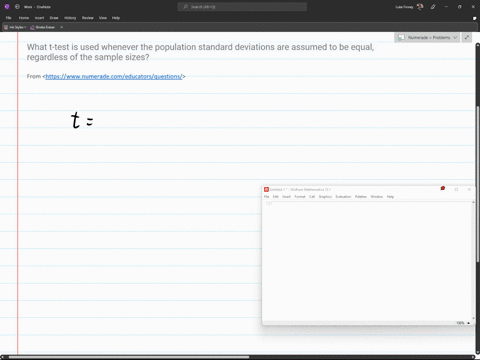Toggle full page view with expand arrow

coord(467,38)
